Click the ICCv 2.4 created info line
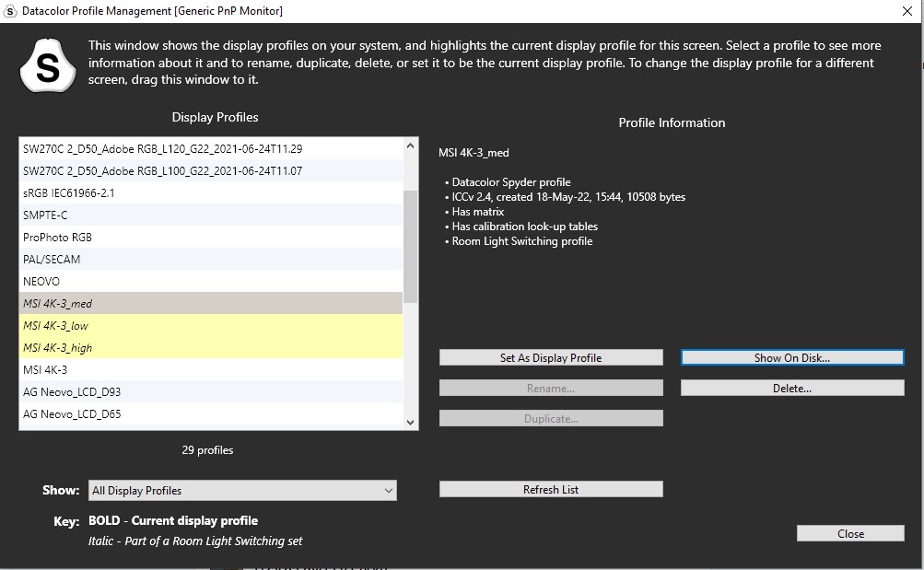The height and width of the screenshot is (570, 924). (x=565, y=197)
